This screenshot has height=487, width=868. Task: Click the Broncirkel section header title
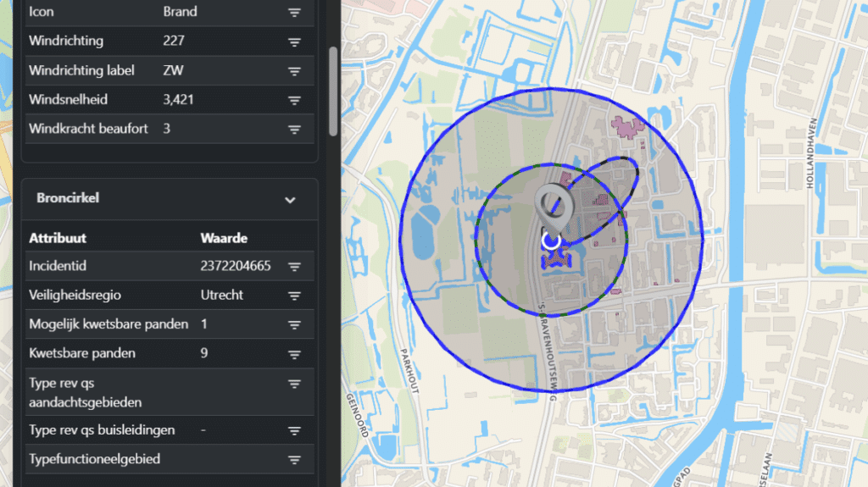click(68, 198)
